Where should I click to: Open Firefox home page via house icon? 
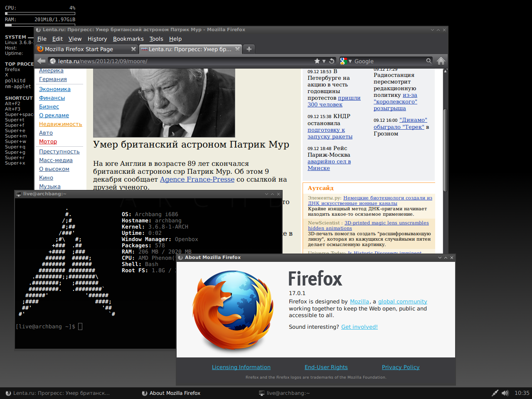coord(441,61)
